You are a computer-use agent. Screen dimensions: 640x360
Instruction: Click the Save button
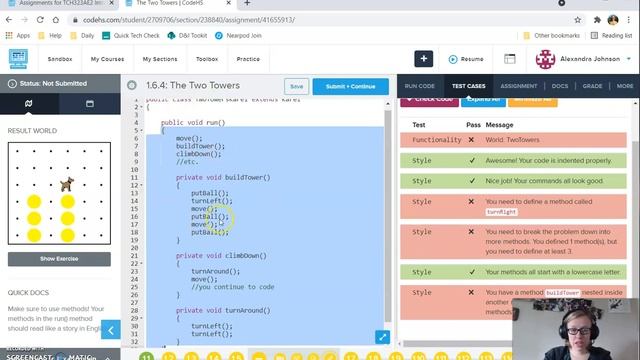click(297, 87)
